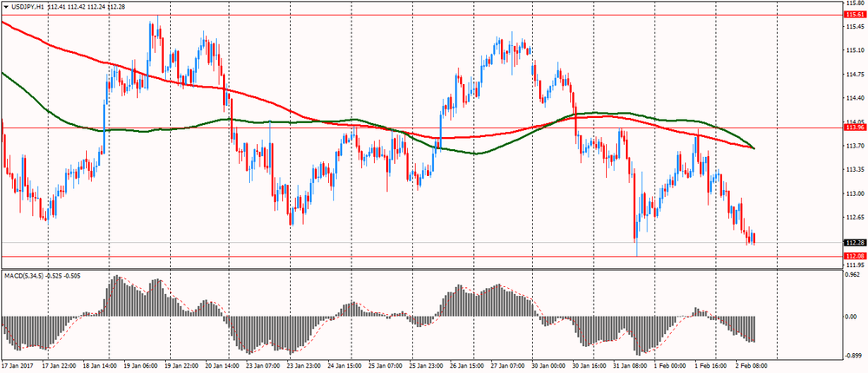Click the red 112.08 price level tag
Screen dimensions: 868x373
click(855, 256)
